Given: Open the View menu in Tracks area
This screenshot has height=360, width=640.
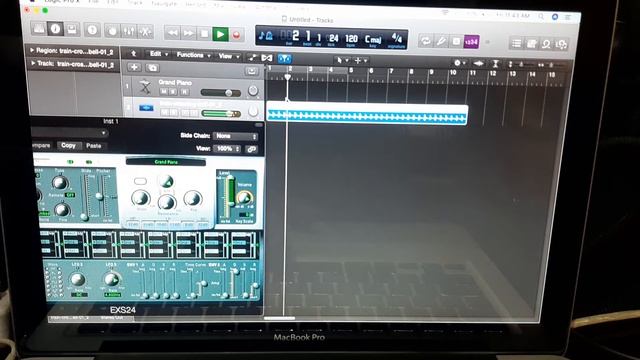Looking at the screenshot, I should (x=229, y=56).
